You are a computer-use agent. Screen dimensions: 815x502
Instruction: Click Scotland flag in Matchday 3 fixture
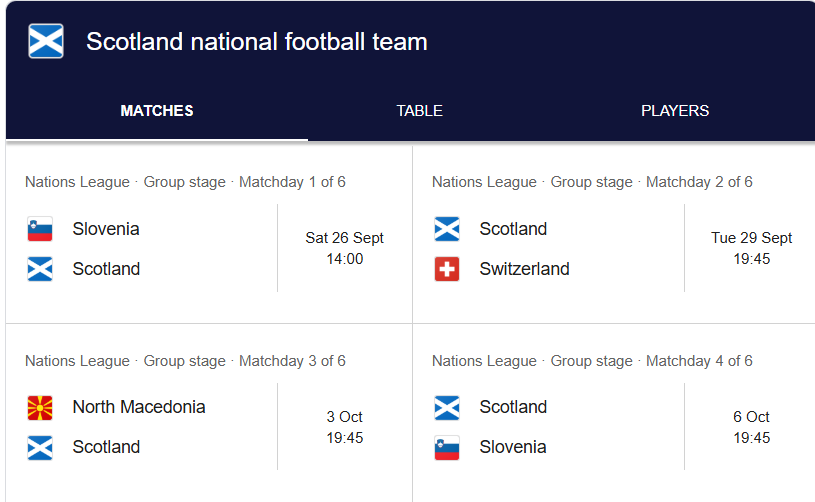(x=40, y=447)
